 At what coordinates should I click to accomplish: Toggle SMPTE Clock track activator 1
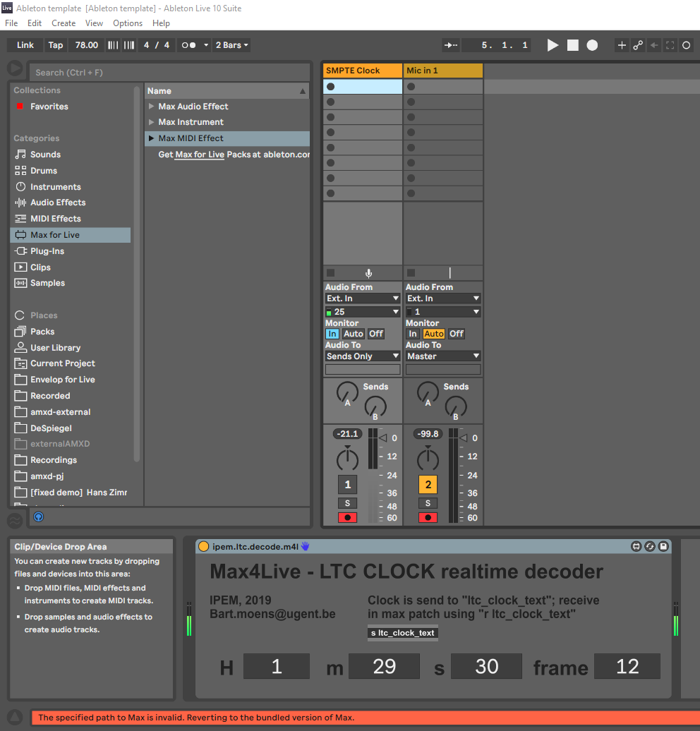click(347, 484)
